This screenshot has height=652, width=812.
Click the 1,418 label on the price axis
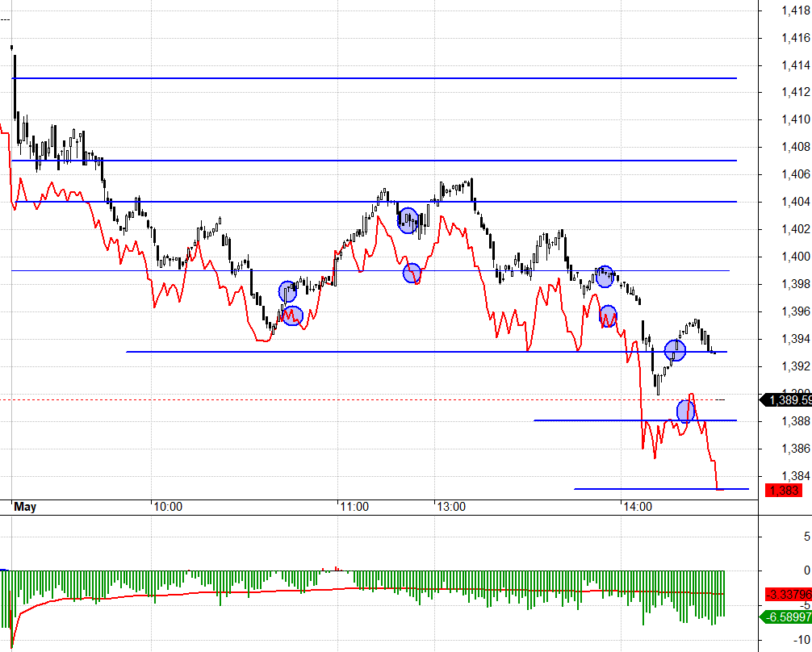click(x=795, y=10)
